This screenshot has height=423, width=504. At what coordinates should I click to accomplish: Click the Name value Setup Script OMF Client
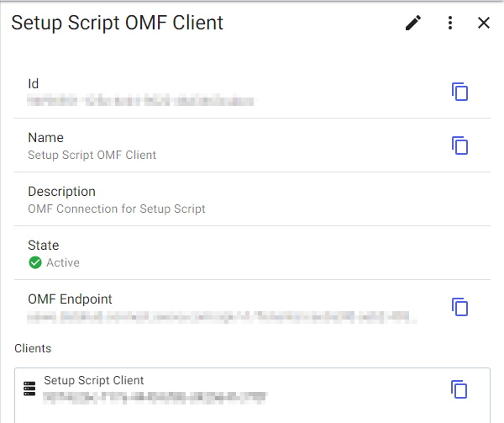click(92, 155)
